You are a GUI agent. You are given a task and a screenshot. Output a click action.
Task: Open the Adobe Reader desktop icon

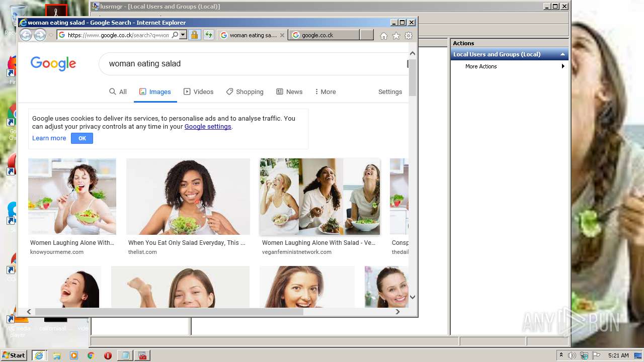56,11
